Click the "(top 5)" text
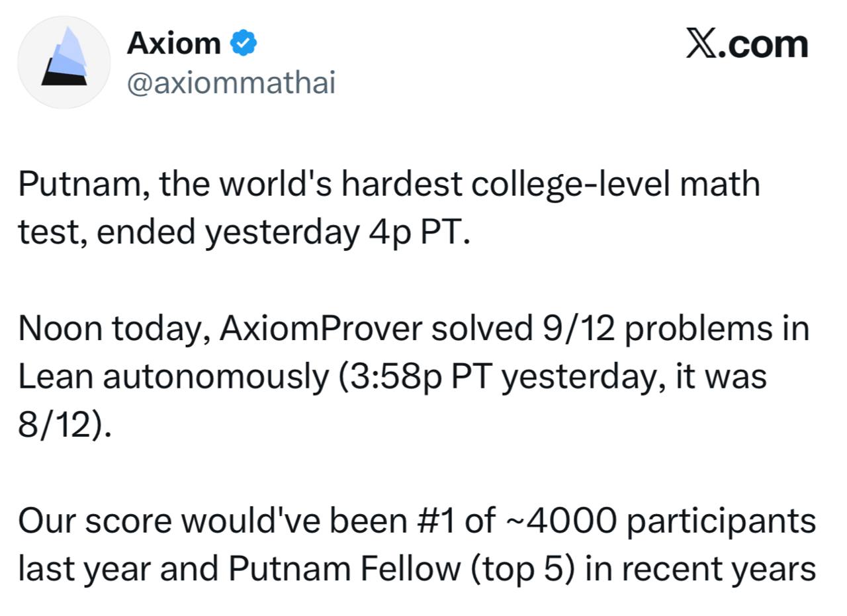The image size is (847, 616). (521, 569)
